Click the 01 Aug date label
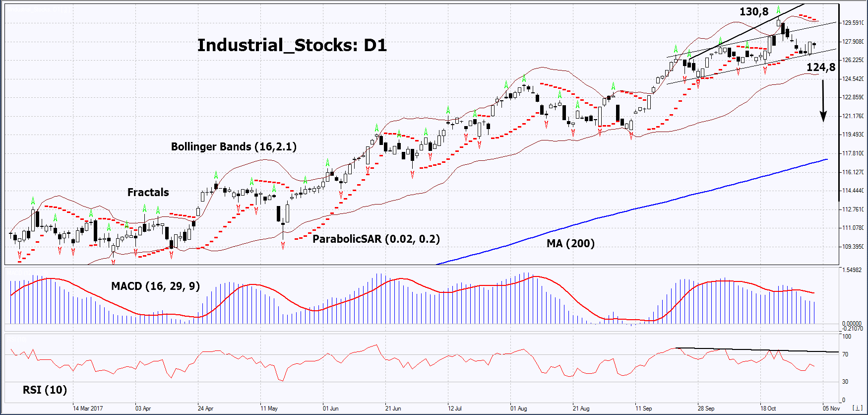This screenshot has height=415, width=868. pyautogui.click(x=519, y=409)
